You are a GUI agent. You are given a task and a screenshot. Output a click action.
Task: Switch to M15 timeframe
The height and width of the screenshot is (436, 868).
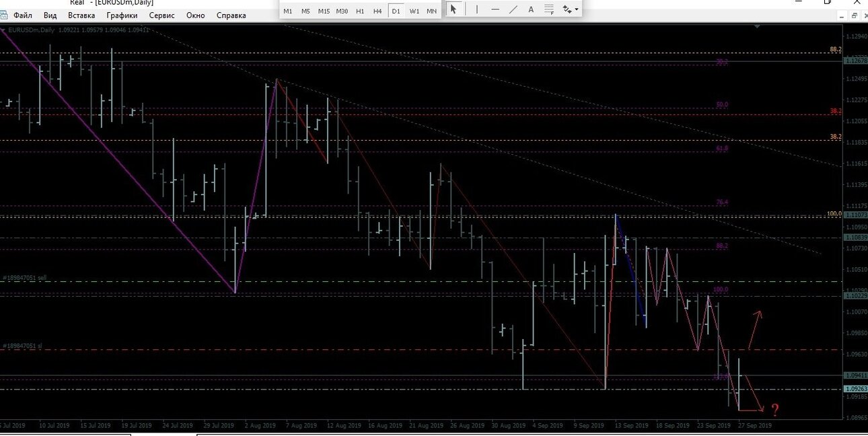(x=324, y=11)
